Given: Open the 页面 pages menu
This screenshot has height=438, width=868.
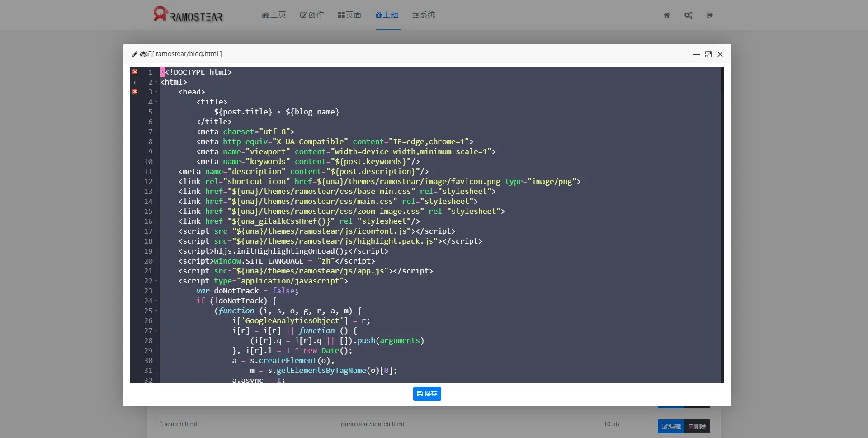Looking at the screenshot, I should [349, 15].
